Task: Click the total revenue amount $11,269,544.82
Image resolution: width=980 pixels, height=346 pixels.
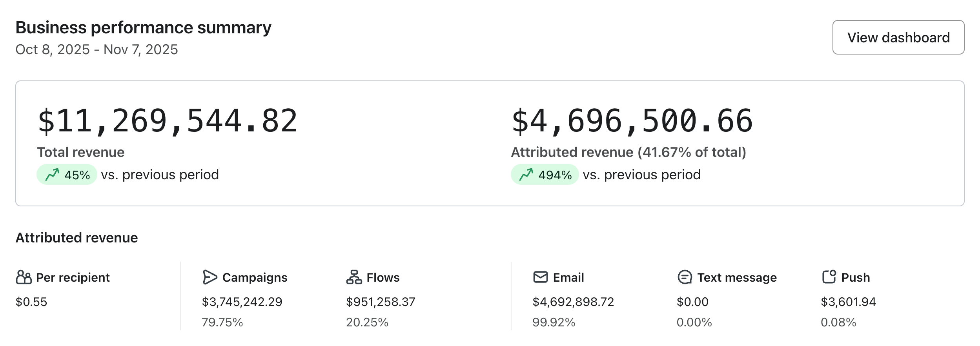Action: coord(168,121)
